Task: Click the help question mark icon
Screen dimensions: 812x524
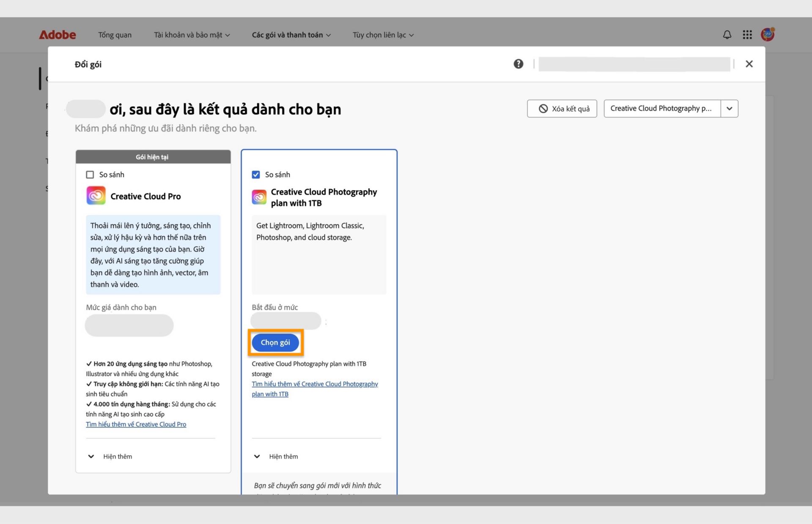Action: [518, 64]
